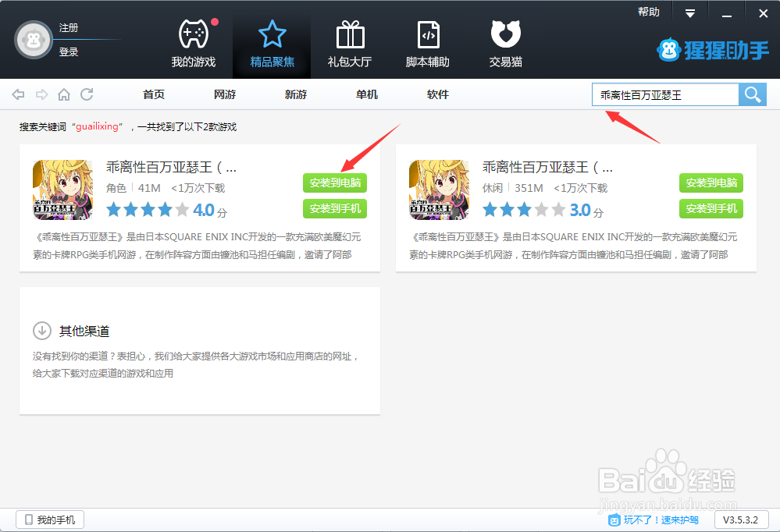
Task: Open the title bar dropdown menu arrow
Action: point(690,14)
